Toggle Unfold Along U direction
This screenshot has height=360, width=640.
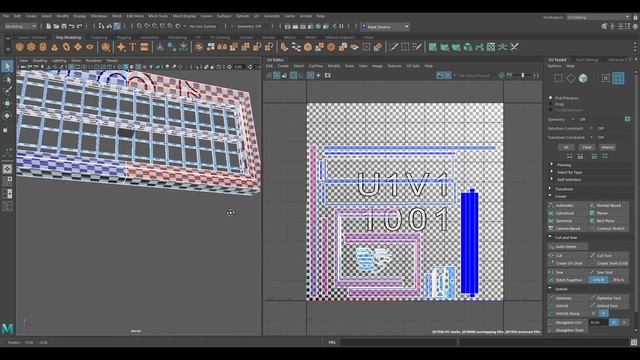click(594, 313)
